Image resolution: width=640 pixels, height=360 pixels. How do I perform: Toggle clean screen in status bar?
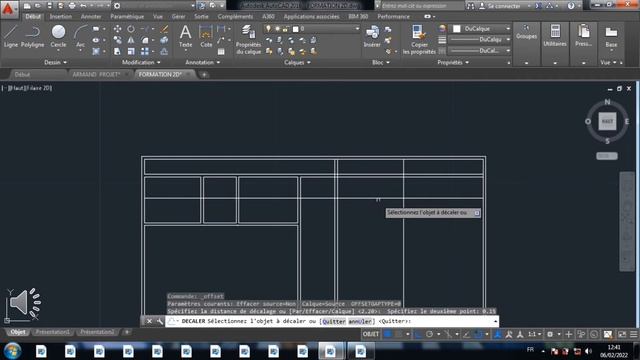[x=622, y=334]
